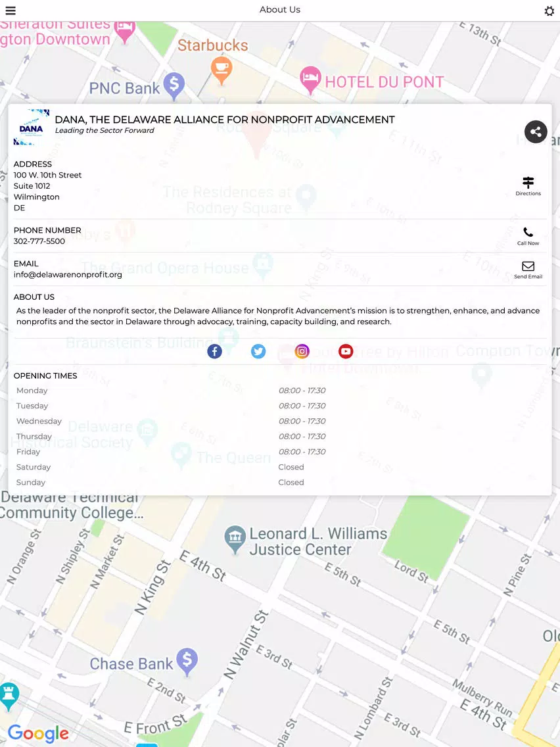Select the Leonard L. Williams Justice Center pin
The image size is (560, 747).
tap(235, 540)
